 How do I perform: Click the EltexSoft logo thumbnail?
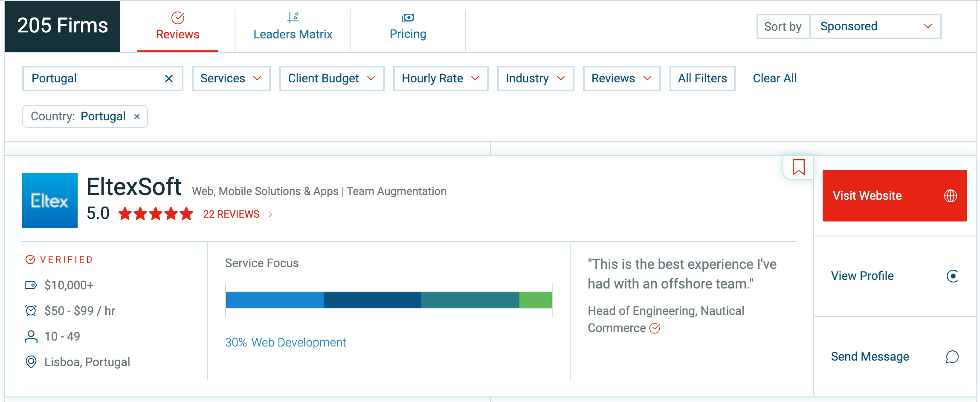pyautogui.click(x=50, y=201)
